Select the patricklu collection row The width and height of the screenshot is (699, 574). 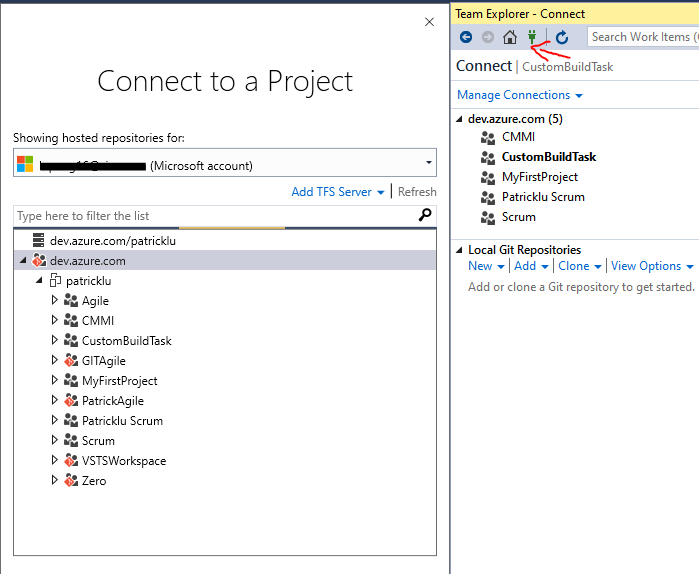pos(225,280)
